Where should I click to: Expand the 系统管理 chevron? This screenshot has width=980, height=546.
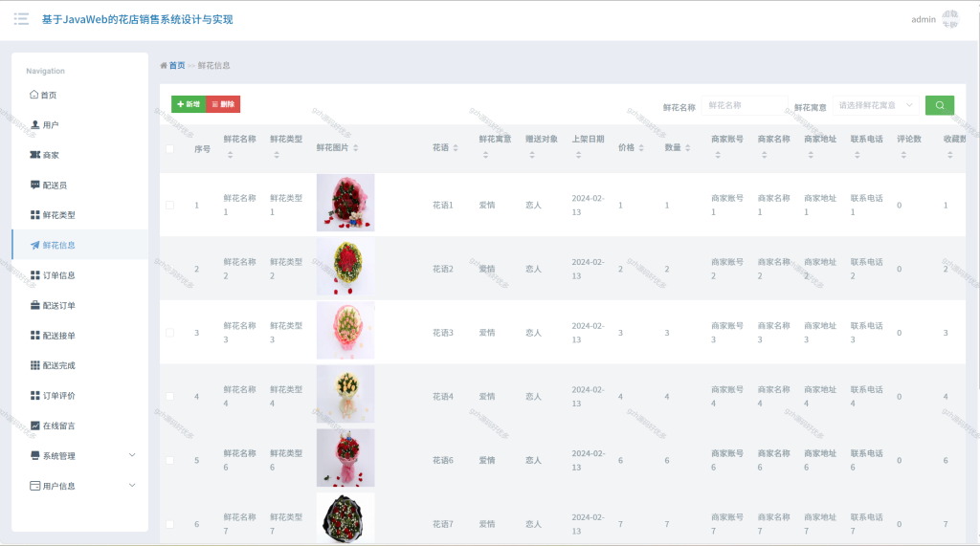tap(132, 455)
